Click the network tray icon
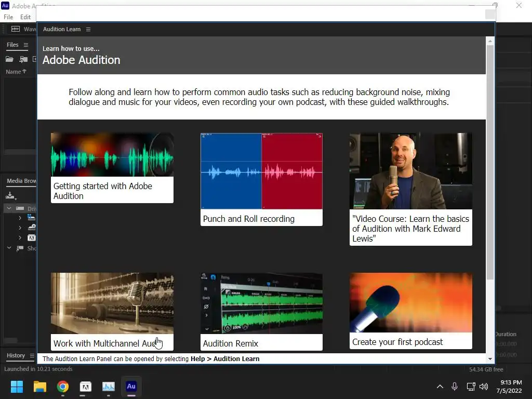 coord(471,387)
